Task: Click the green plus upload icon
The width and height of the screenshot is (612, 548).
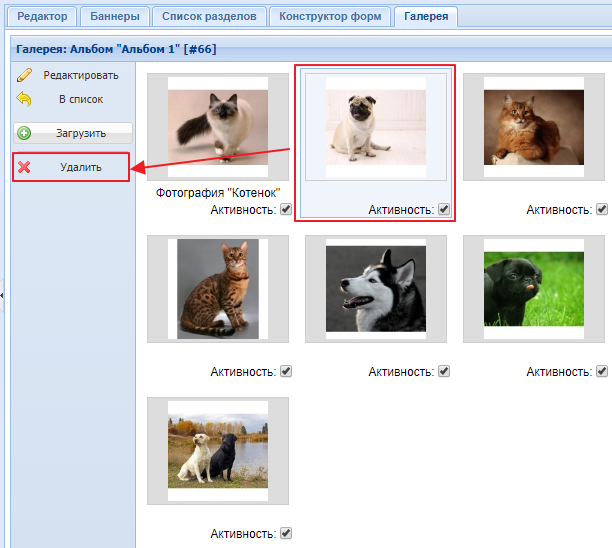Action: (24, 132)
